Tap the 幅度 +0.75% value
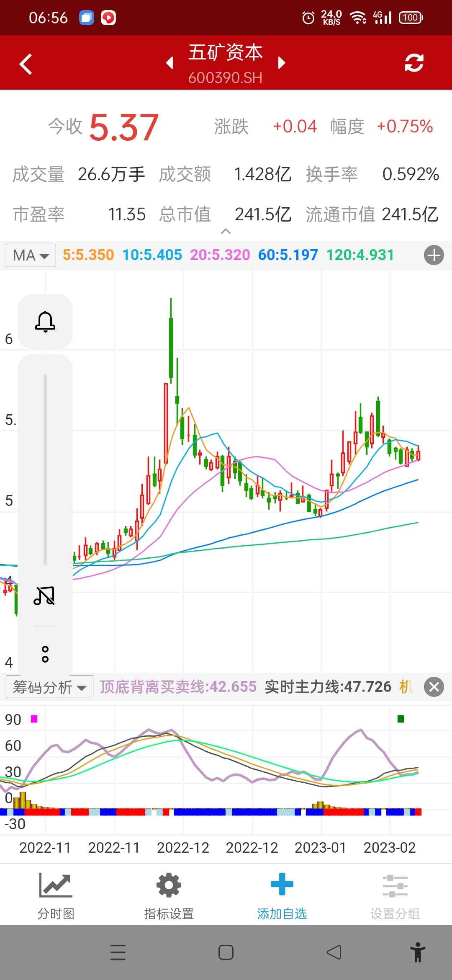The image size is (452, 980). pos(405,126)
